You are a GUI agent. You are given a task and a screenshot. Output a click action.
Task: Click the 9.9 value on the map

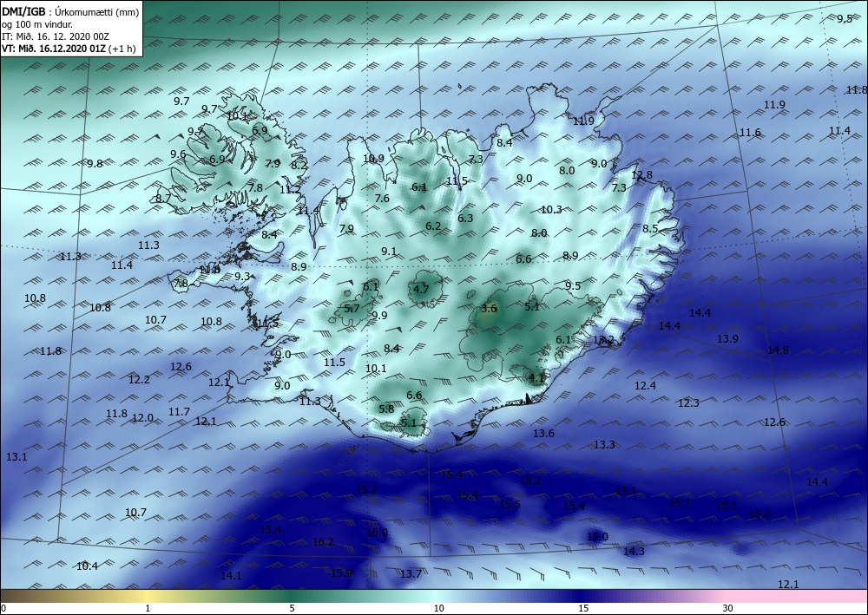[x=380, y=315]
